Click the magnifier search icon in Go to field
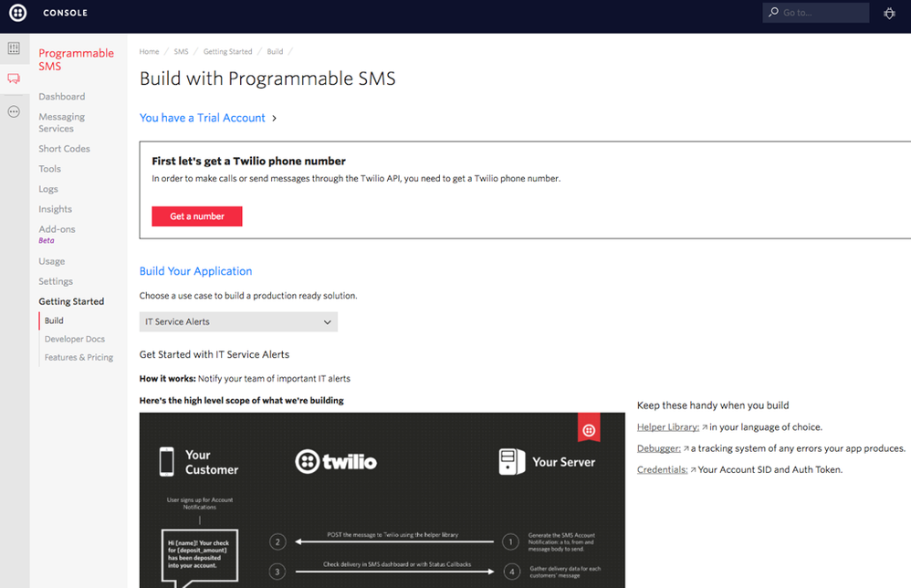The image size is (911, 588). tap(773, 12)
